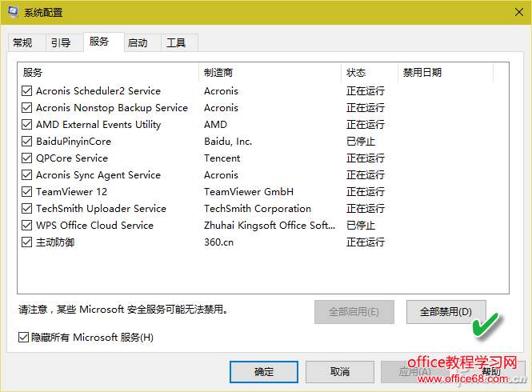Toggle AMD External Events Utility checkbox

(x=27, y=125)
